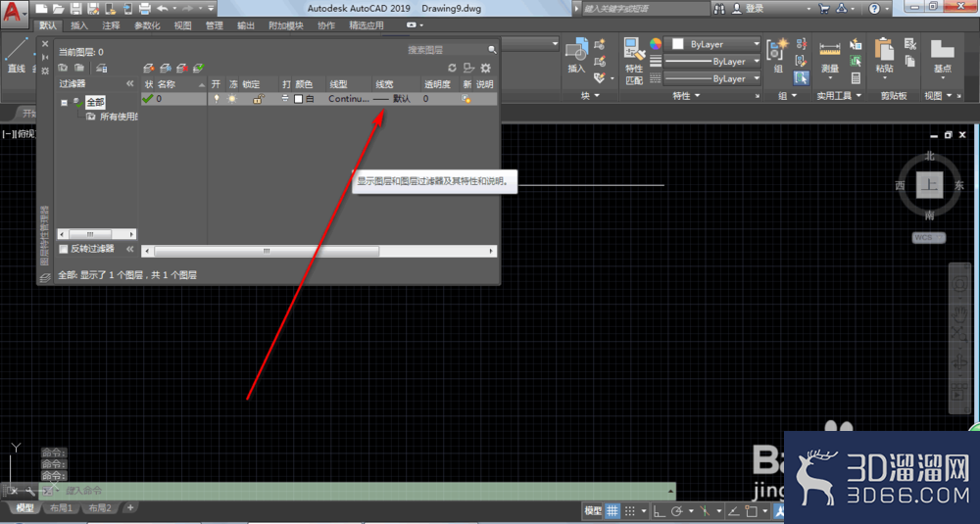This screenshot has width=980, height=524.
Task: Click the Continu... linetype of layer 0
Action: point(348,99)
